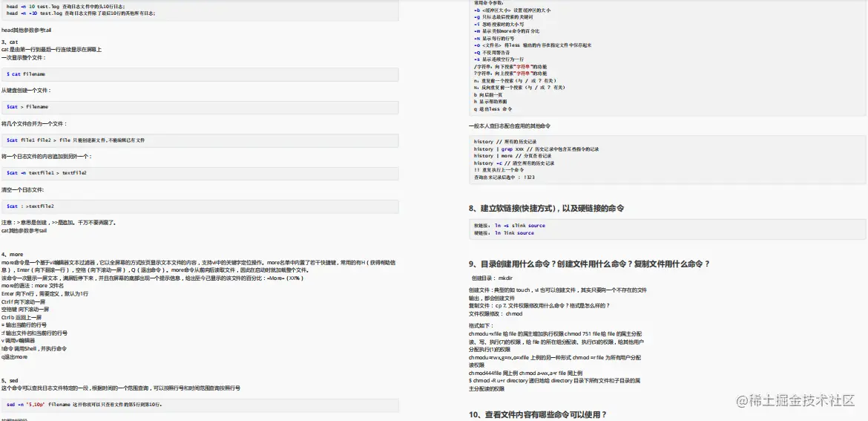The image size is (868, 421).
Task: Click the line 'h 显示帮助界面'
Action: click(x=490, y=102)
